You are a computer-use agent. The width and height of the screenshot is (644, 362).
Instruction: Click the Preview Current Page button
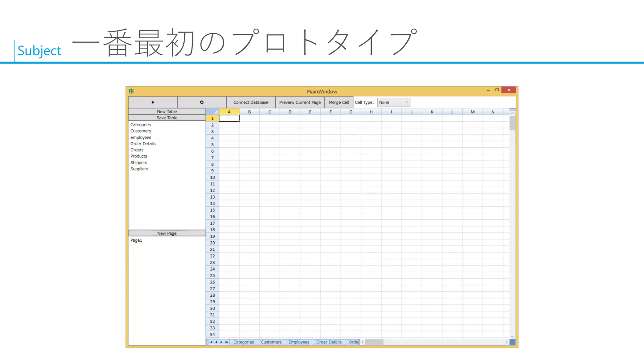tap(300, 102)
